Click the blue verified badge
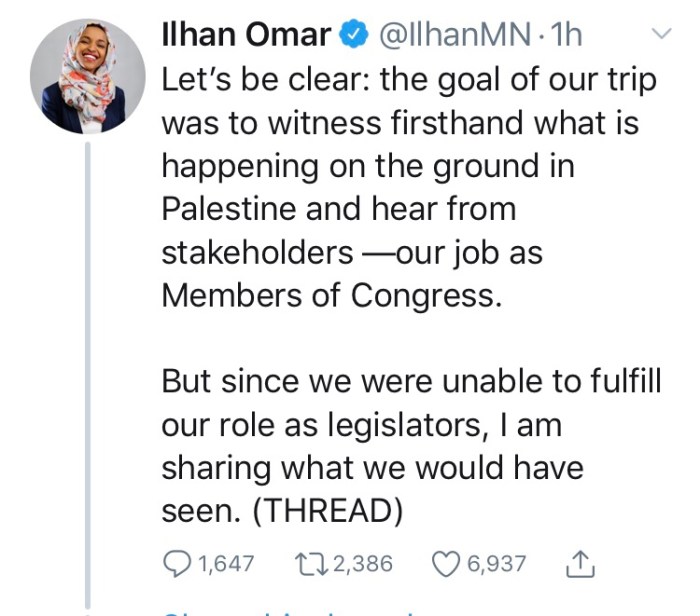This screenshot has width=700, height=616. [352, 36]
